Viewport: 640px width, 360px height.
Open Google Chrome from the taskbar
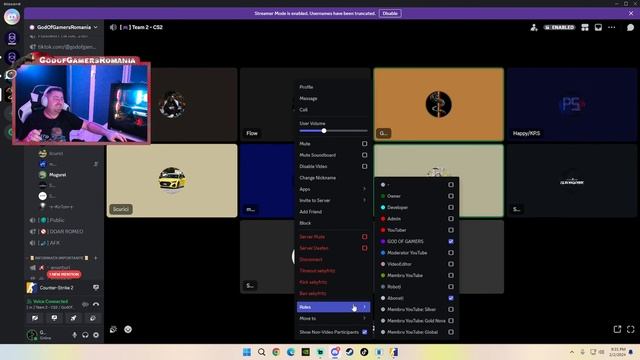[x=276, y=352]
